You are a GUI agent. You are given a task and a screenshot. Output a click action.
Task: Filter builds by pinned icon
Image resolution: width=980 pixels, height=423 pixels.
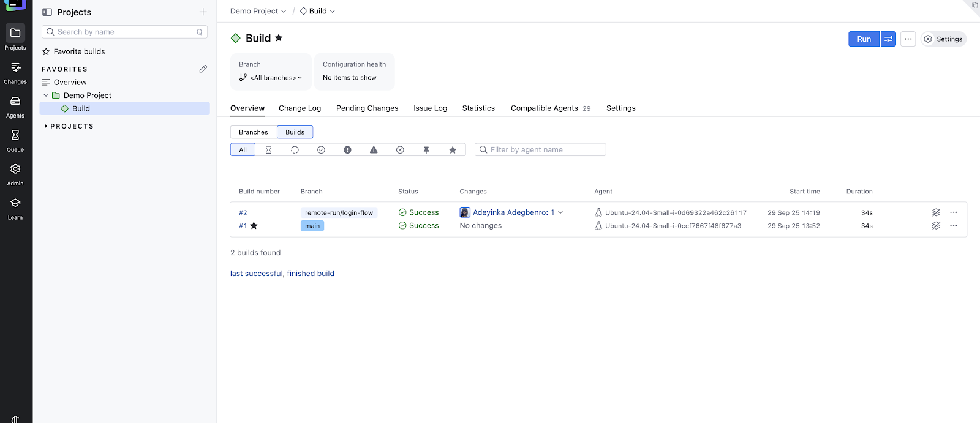pyautogui.click(x=426, y=150)
